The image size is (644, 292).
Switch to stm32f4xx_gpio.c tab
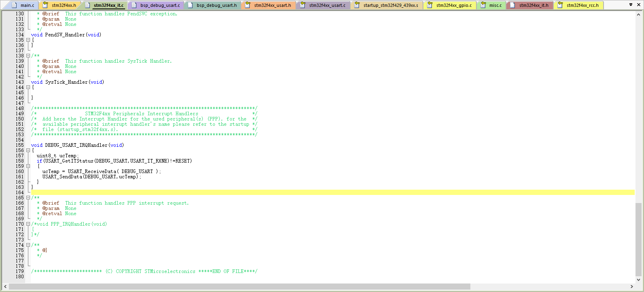click(x=450, y=5)
